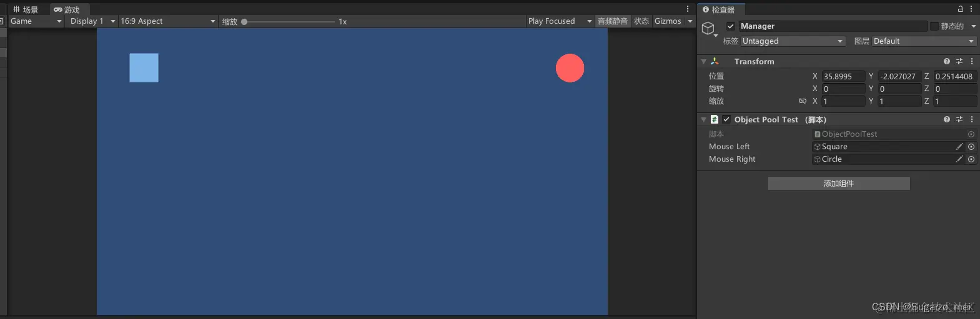Open the Inspector panel three-dot menu
The height and width of the screenshot is (319, 980).
(971, 9)
